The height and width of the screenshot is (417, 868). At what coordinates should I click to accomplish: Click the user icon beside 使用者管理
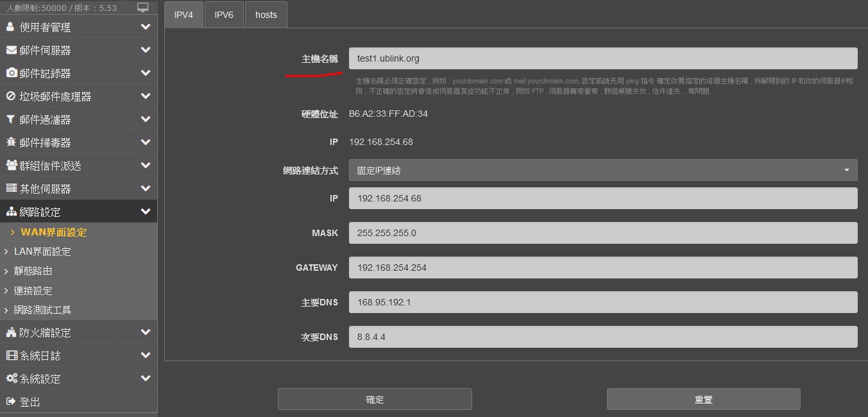[x=10, y=27]
